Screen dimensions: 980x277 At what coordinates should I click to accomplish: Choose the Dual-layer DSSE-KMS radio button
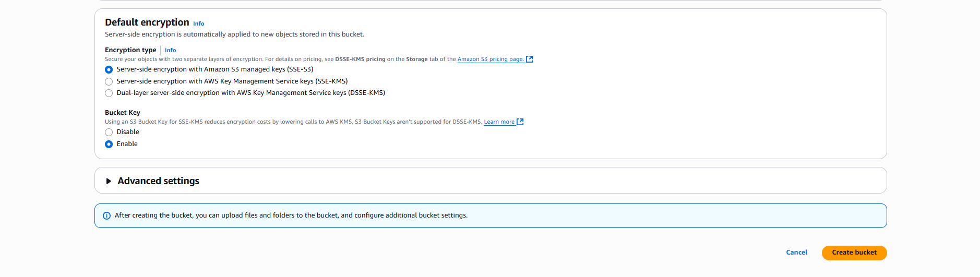pyautogui.click(x=109, y=93)
